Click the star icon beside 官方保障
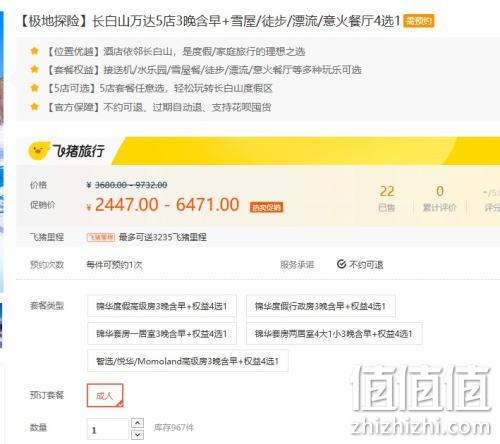The width and height of the screenshot is (500, 444). click(34, 107)
